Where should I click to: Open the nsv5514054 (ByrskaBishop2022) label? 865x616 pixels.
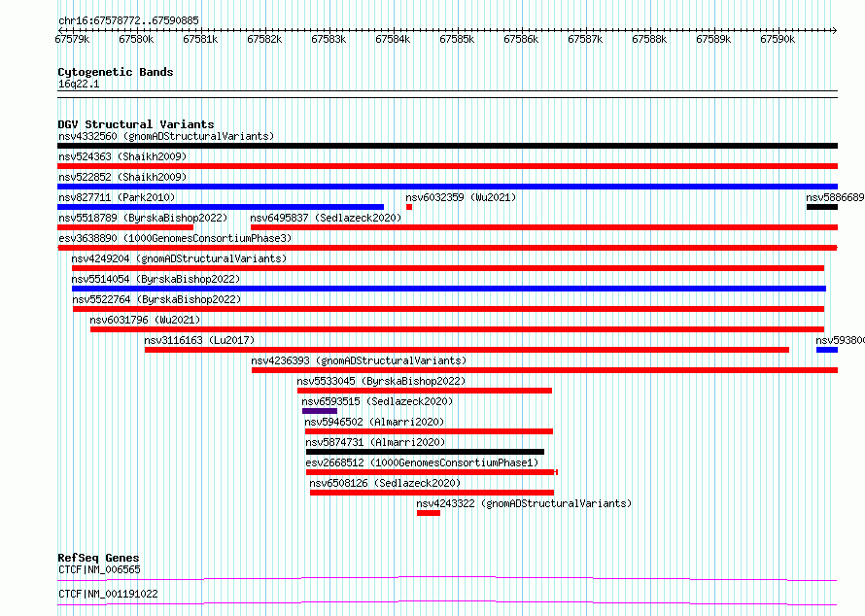pyautogui.click(x=156, y=279)
